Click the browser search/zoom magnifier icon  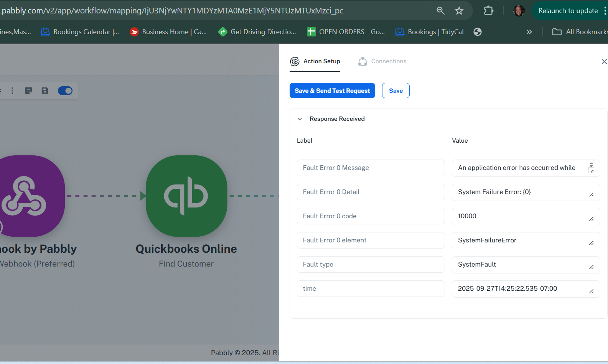440,11
